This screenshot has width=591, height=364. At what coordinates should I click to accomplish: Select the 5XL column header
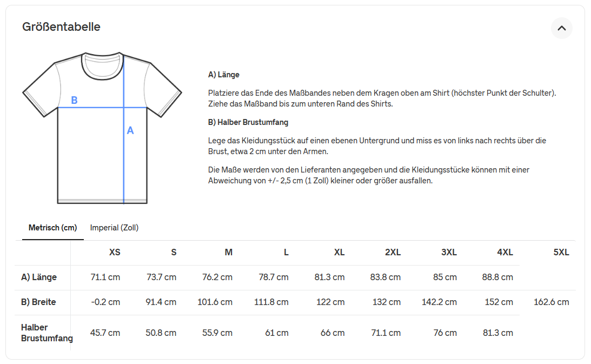(x=561, y=252)
